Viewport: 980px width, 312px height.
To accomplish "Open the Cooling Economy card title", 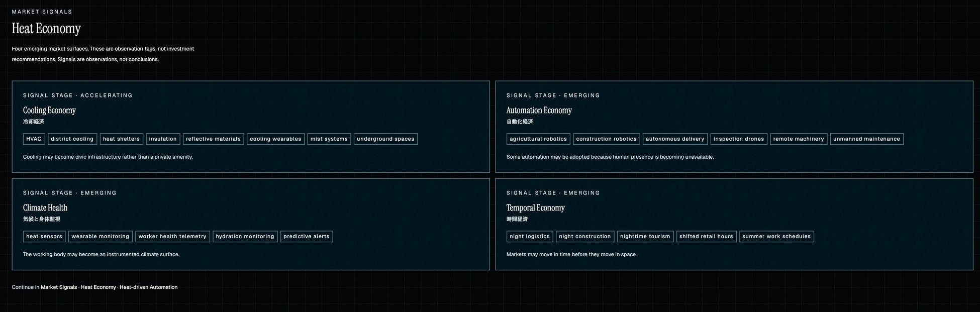I will coord(49,110).
